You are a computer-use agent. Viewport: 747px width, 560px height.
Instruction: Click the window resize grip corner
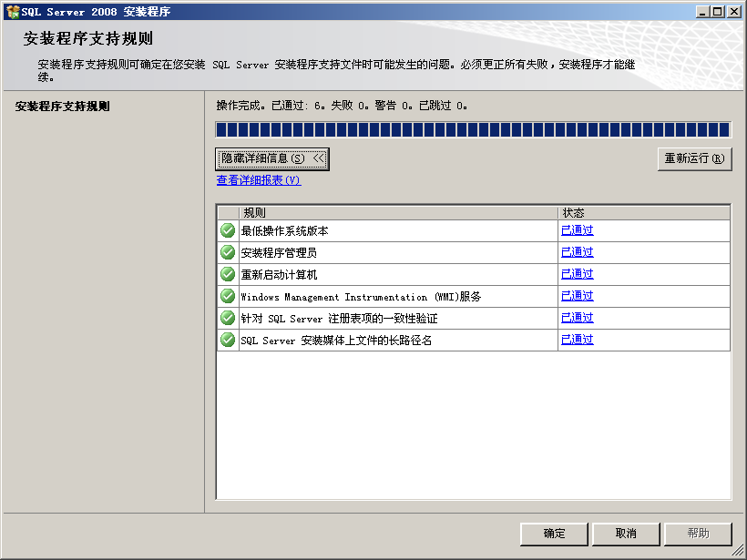click(738, 551)
